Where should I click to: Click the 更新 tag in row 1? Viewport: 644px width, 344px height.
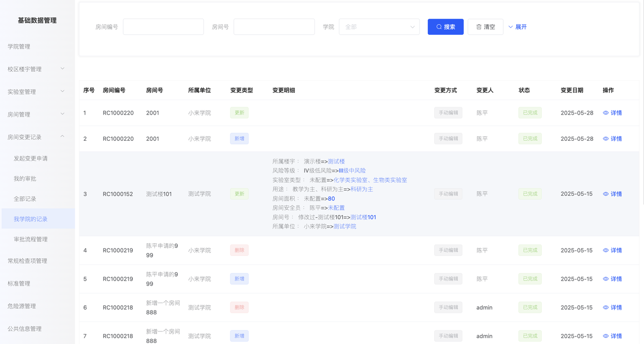(239, 113)
